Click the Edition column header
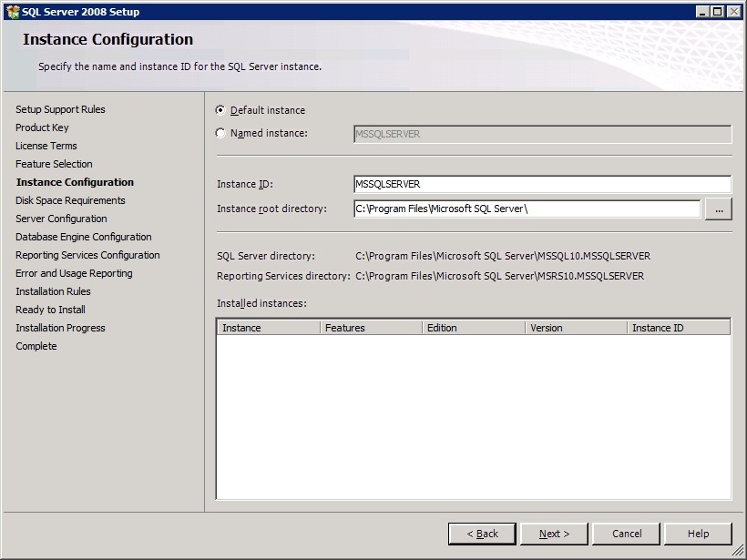This screenshot has height=560, width=747. pyautogui.click(x=474, y=328)
